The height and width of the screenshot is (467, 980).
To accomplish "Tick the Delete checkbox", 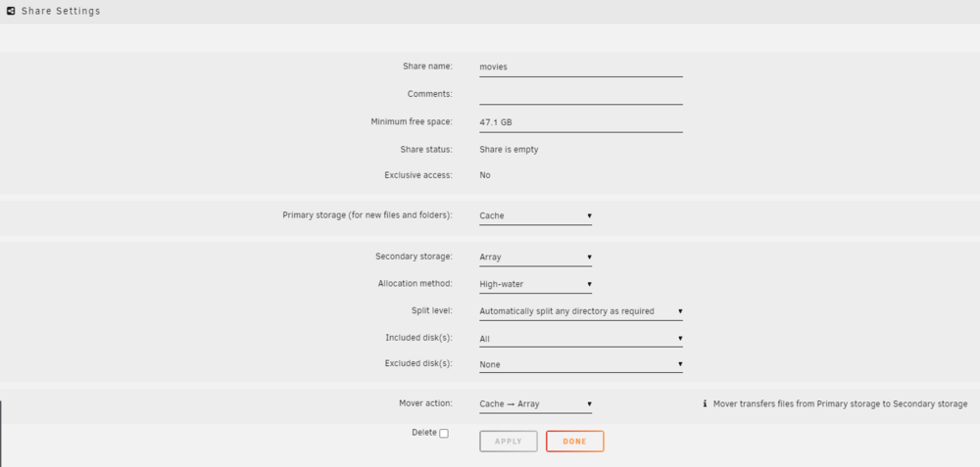I will pyautogui.click(x=444, y=434).
